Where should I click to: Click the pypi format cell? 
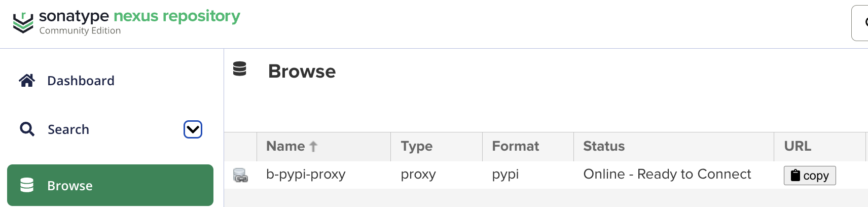click(505, 175)
